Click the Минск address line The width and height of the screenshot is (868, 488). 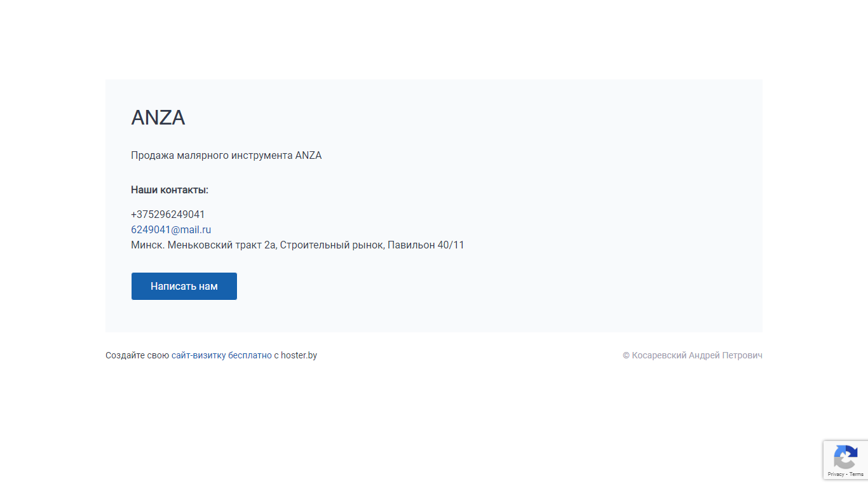297,245
